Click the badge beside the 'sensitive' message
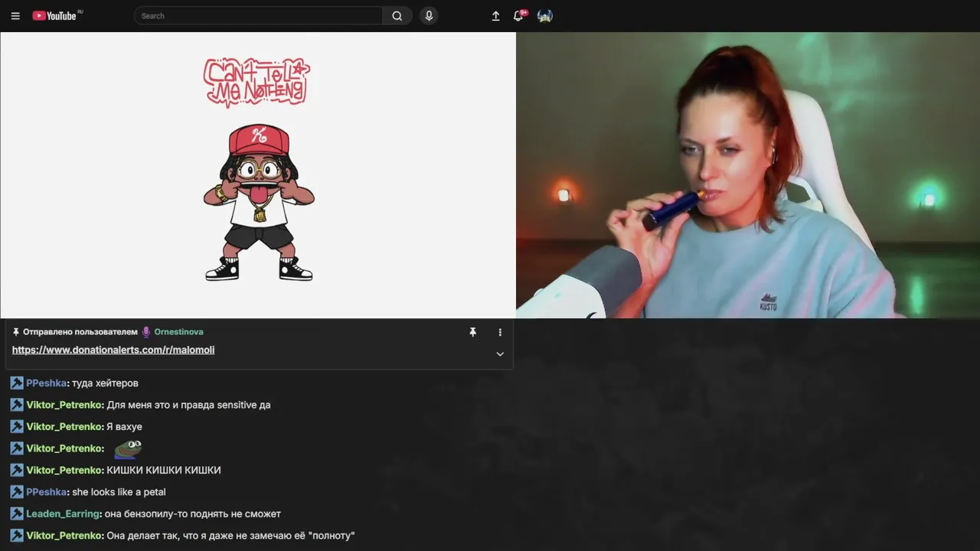This screenshot has height=551, width=980. click(x=17, y=405)
